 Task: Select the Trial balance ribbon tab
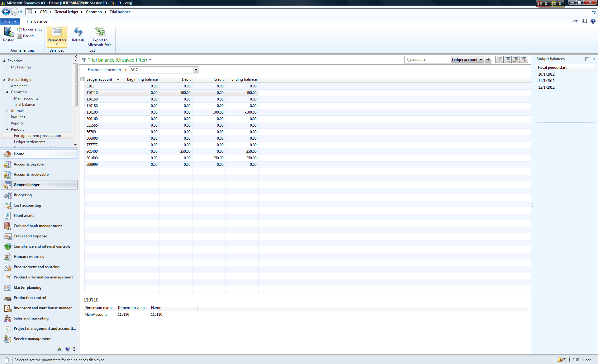[x=36, y=21]
